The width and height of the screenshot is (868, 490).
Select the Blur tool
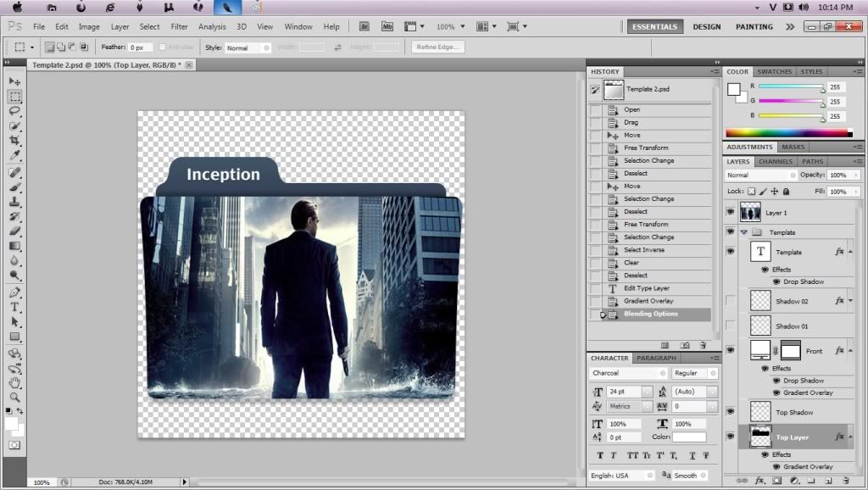(x=14, y=260)
